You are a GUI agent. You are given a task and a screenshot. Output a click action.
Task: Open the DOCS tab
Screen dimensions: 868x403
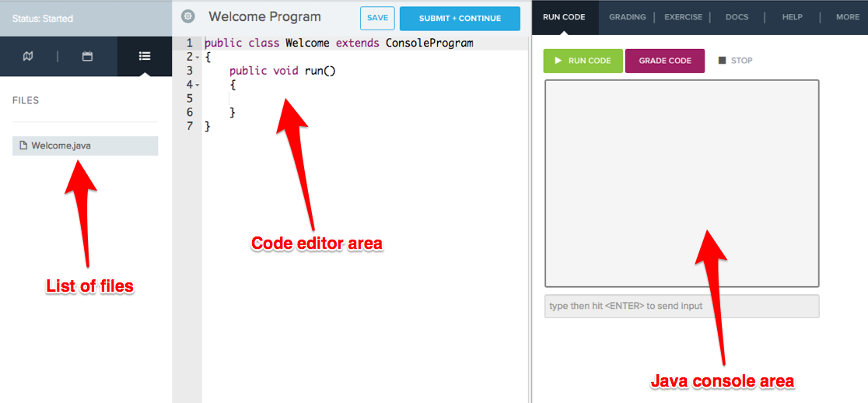(737, 17)
